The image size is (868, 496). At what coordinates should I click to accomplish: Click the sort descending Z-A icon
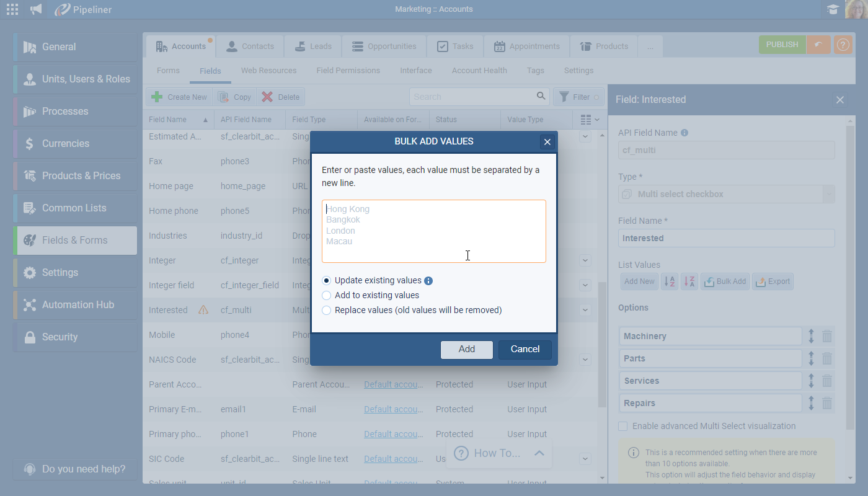coord(689,281)
